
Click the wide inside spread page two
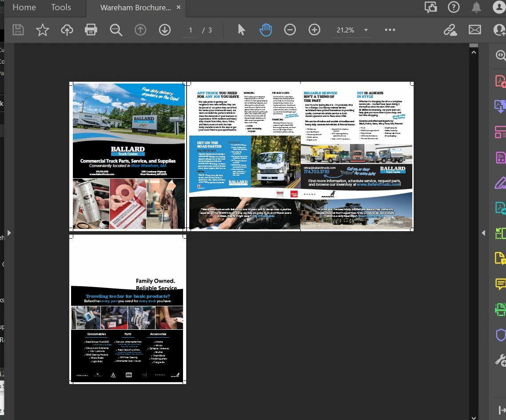click(300, 156)
